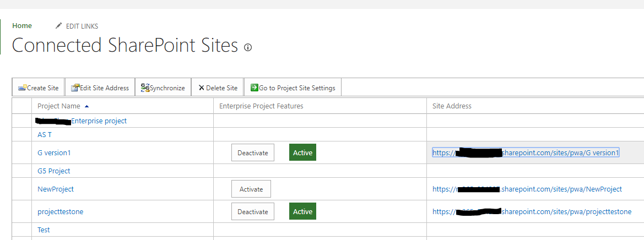Open the G5 Project link
Viewport: 644px width, 240px height.
(x=54, y=171)
